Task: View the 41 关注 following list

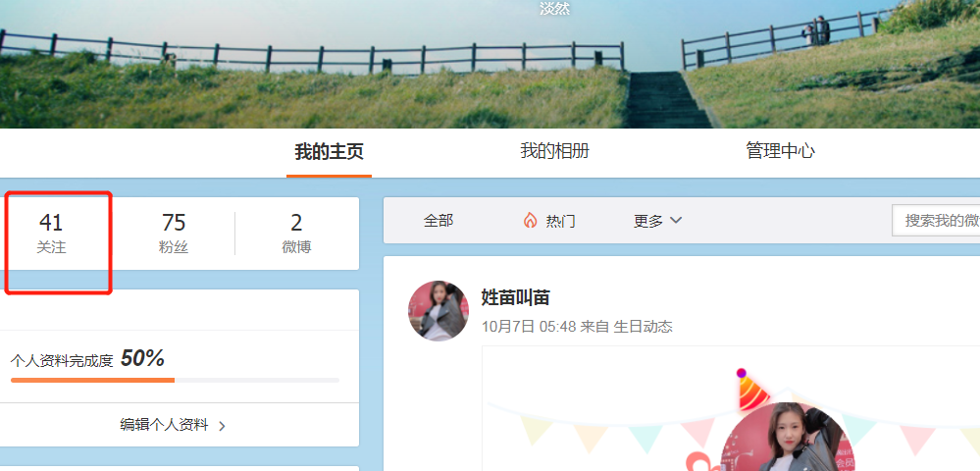Action: point(51,234)
